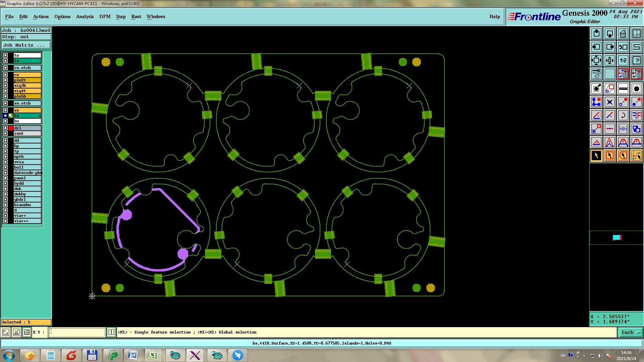Click the red color swatch of drl layer
This screenshot has height=362, width=644.
coord(11,128)
